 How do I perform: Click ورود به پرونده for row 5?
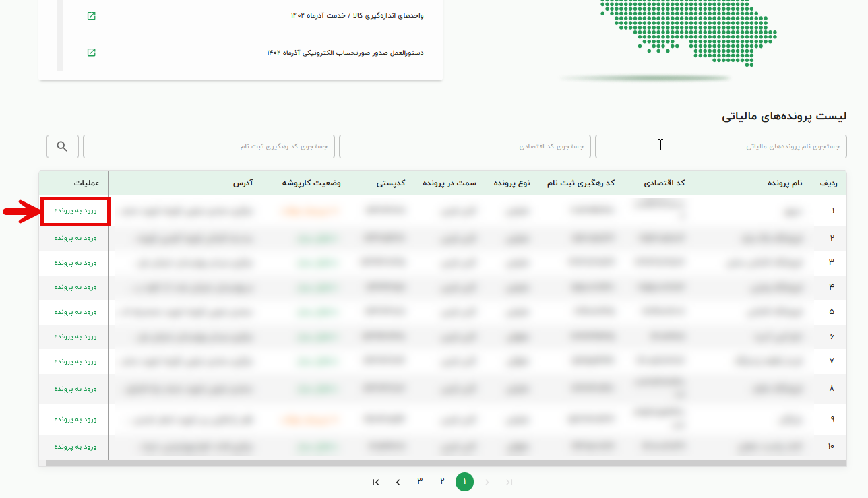pyautogui.click(x=75, y=312)
